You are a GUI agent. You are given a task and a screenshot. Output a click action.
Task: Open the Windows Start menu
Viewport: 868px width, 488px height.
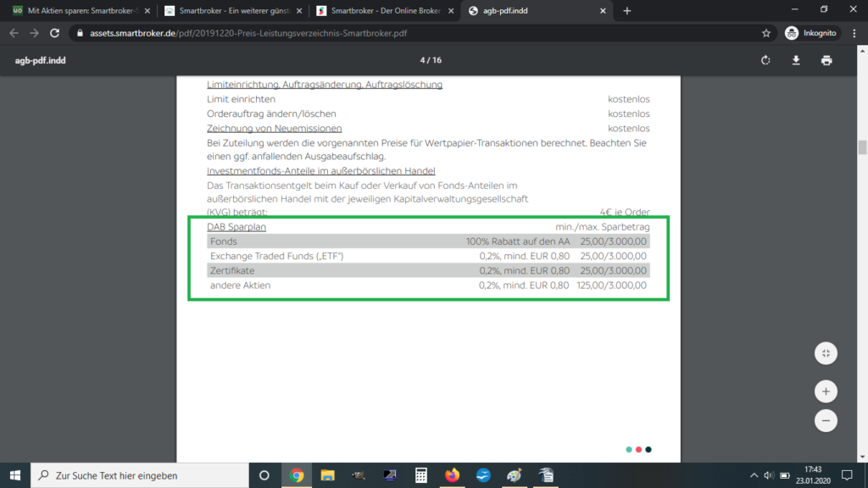pos(15,475)
